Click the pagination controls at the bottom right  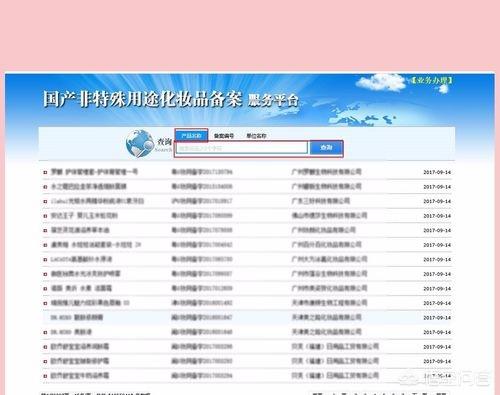point(380,393)
